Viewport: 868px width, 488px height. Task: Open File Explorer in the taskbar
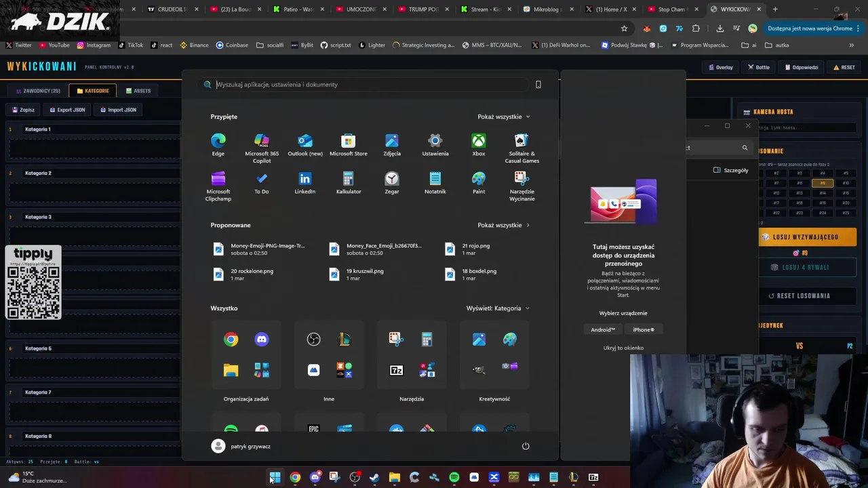(395, 477)
